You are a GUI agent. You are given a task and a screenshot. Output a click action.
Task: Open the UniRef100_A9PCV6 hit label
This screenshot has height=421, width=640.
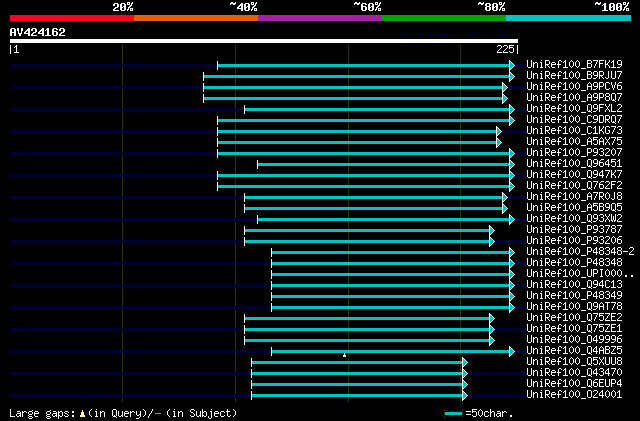click(574, 86)
